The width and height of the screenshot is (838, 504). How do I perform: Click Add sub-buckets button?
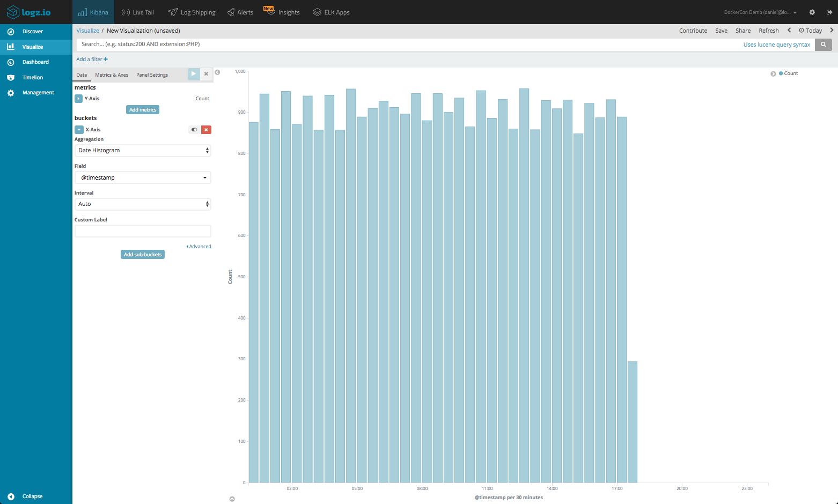(143, 255)
